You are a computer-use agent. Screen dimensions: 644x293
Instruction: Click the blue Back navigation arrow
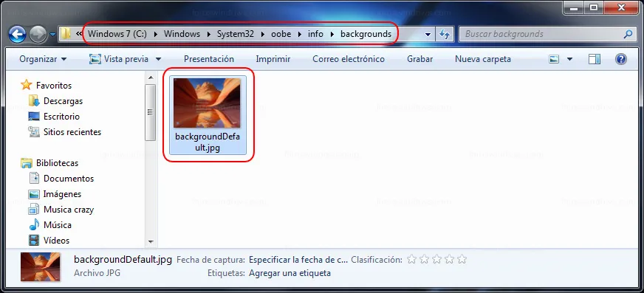17,35
